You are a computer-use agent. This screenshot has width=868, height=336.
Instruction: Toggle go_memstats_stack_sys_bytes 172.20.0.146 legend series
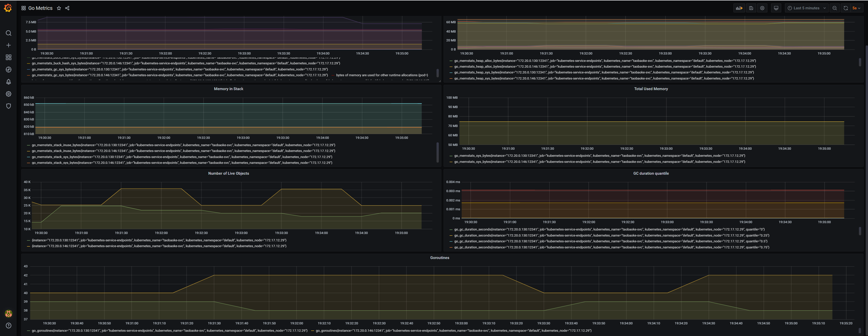coord(182,163)
